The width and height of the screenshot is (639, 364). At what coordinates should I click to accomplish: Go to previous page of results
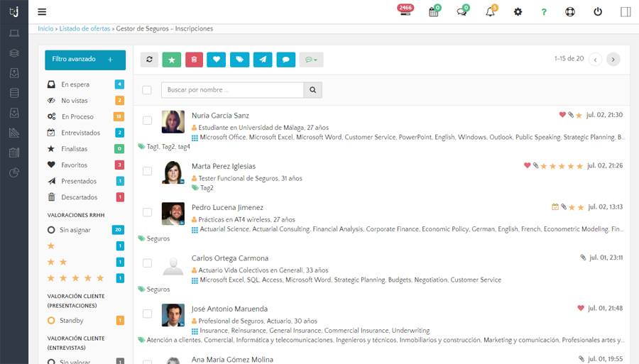(x=596, y=60)
